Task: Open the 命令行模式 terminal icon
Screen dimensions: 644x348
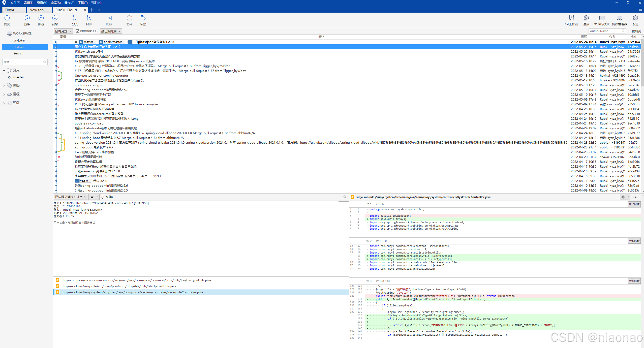Action: [x=602, y=18]
